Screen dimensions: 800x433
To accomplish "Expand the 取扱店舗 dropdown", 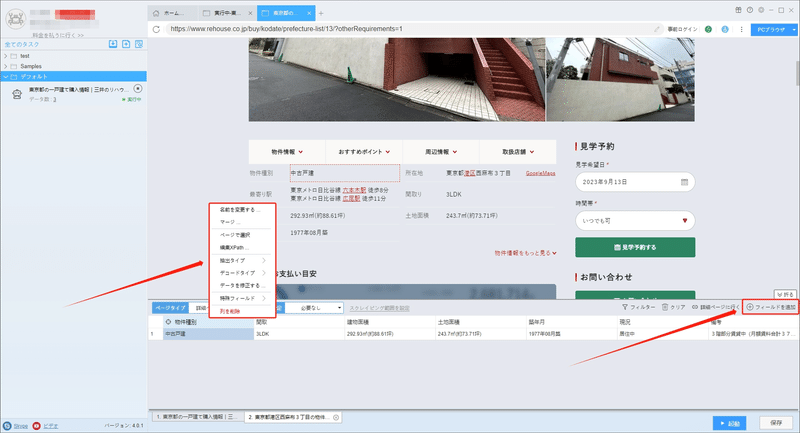I will 518,152.
